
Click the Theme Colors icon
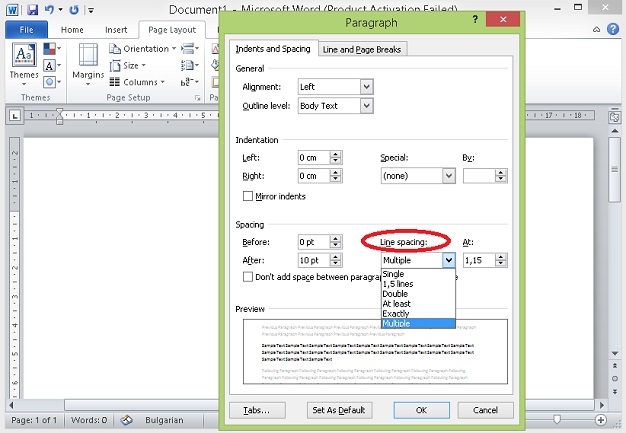[x=51, y=49]
